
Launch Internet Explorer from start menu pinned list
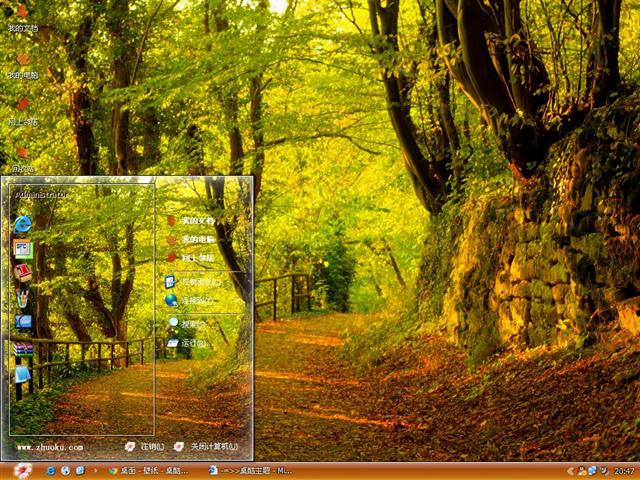22,224
